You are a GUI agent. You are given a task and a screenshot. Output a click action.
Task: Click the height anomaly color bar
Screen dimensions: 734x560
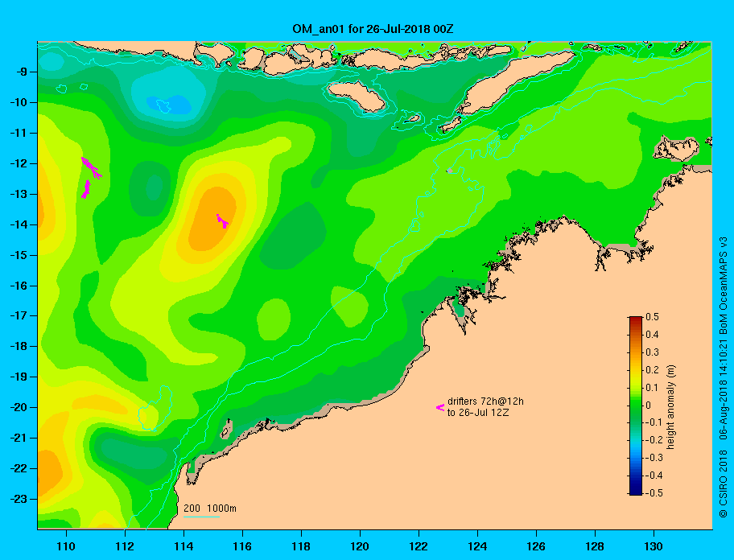[636, 406]
